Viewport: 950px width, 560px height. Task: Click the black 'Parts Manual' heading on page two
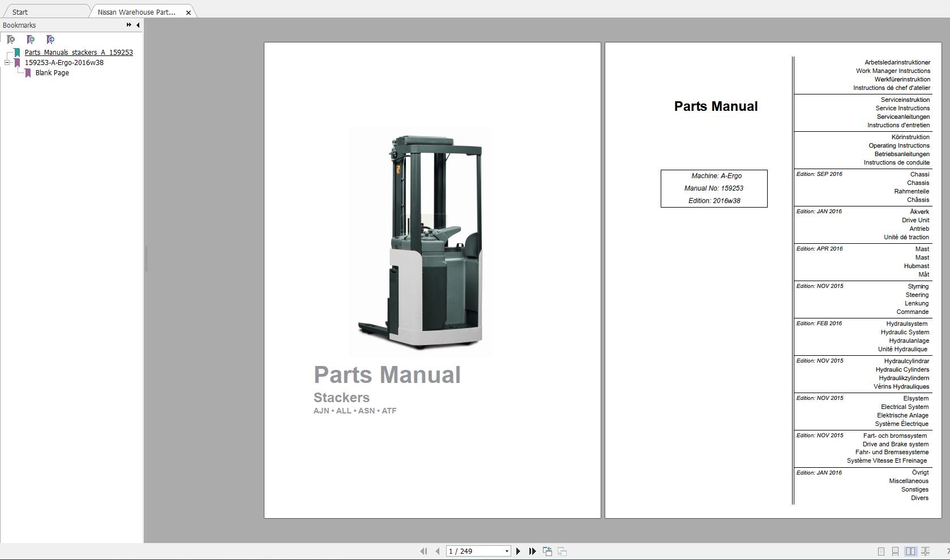(x=716, y=106)
